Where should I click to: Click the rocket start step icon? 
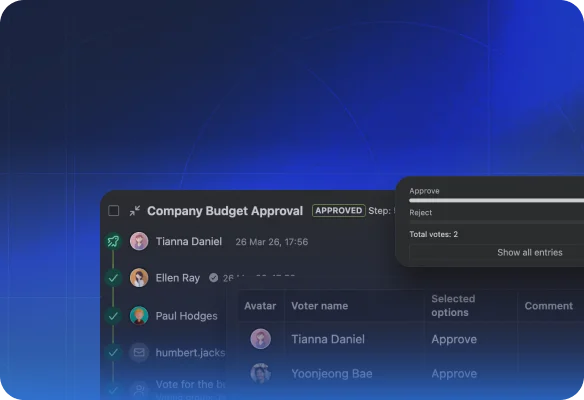coord(113,241)
